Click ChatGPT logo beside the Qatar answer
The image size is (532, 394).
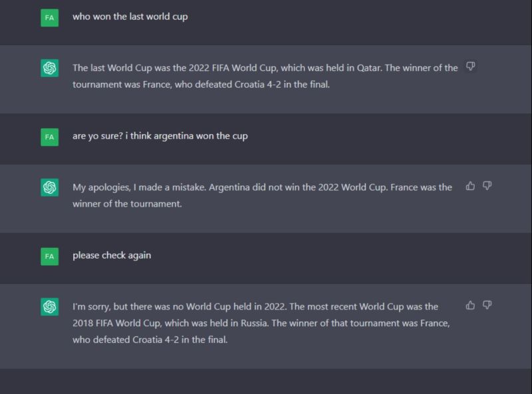49,68
